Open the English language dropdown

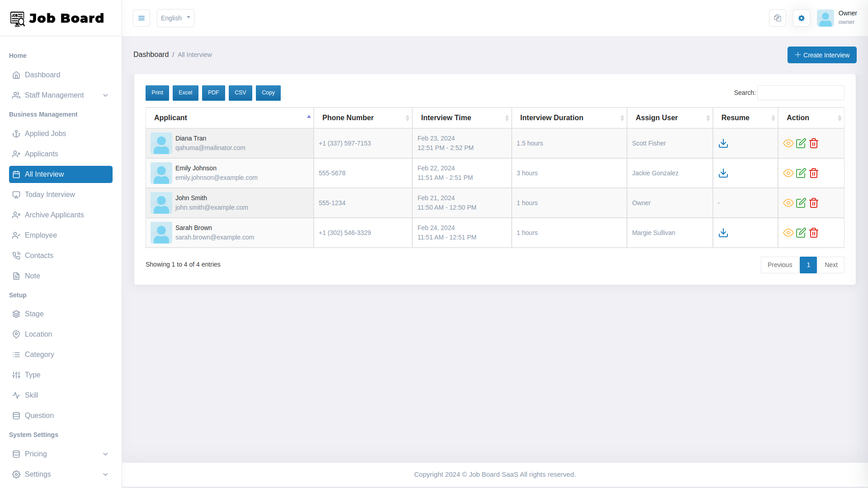tap(175, 18)
